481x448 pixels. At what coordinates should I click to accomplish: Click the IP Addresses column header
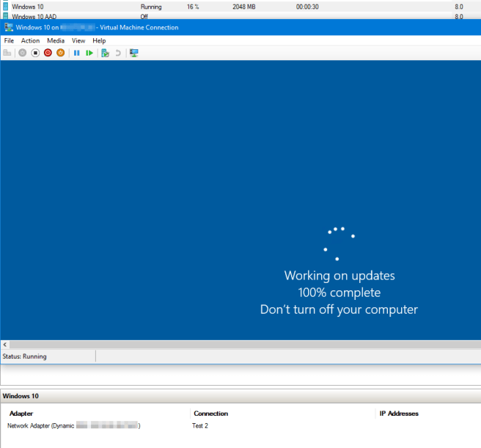(x=399, y=414)
